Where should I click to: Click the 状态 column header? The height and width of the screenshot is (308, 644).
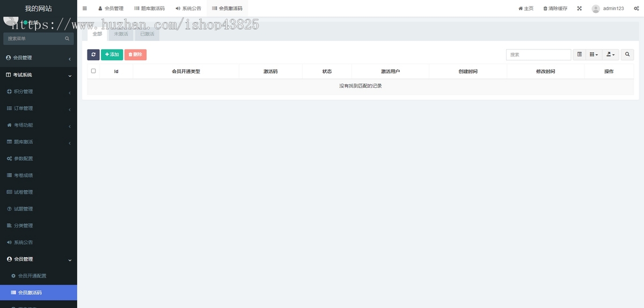327,71
